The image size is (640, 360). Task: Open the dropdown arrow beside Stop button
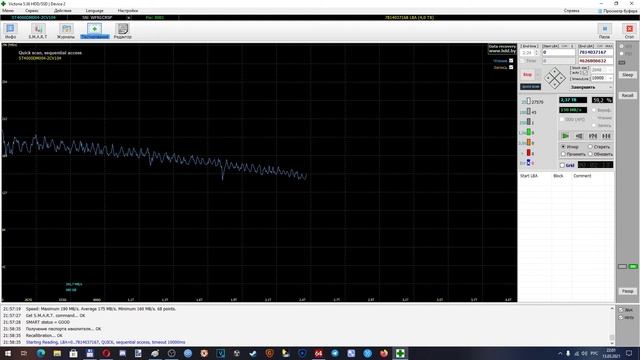(538, 75)
